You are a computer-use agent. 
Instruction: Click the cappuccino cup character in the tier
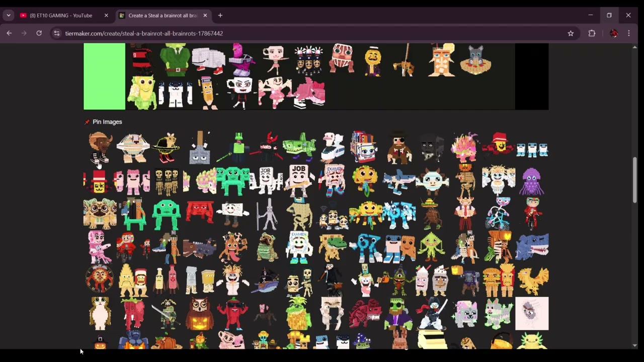(x=239, y=92)
